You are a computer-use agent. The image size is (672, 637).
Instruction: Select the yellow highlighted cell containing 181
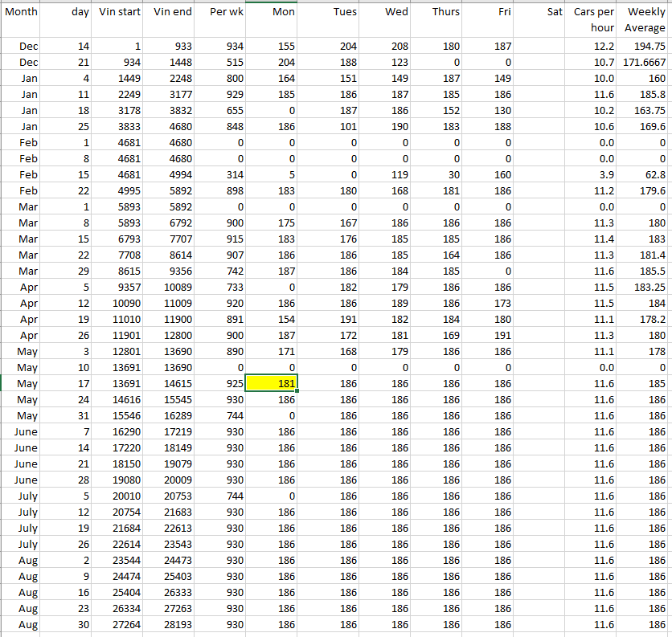273,383
